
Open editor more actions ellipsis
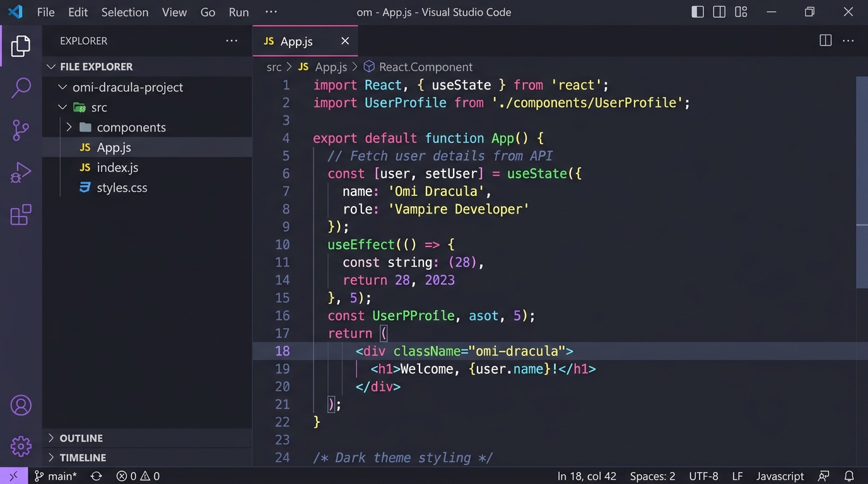click(848, 41)
